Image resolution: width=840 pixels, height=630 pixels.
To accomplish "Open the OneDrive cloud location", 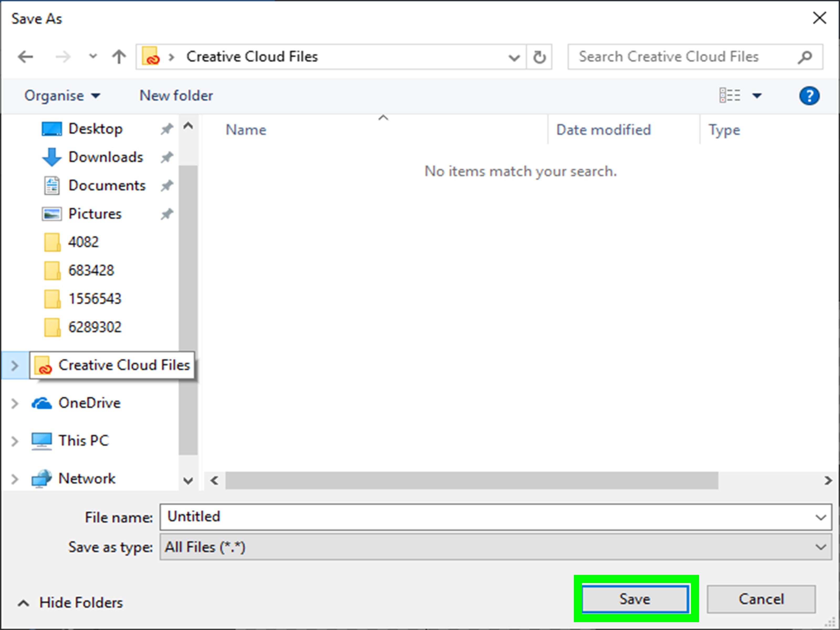I will [89, 403].
